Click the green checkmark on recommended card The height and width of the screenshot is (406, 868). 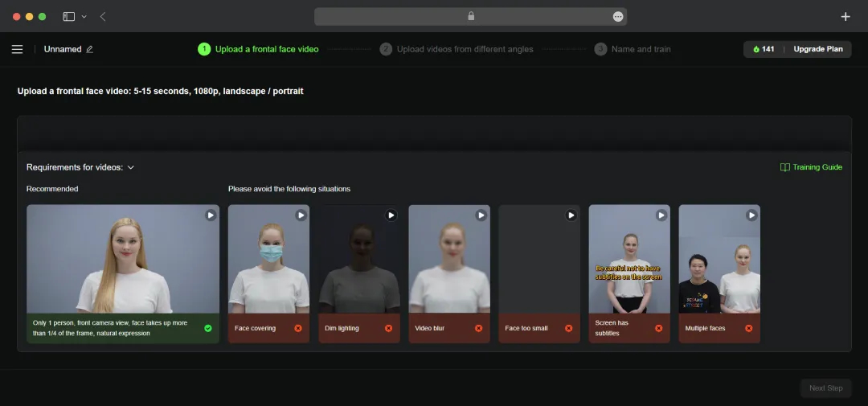208,328
